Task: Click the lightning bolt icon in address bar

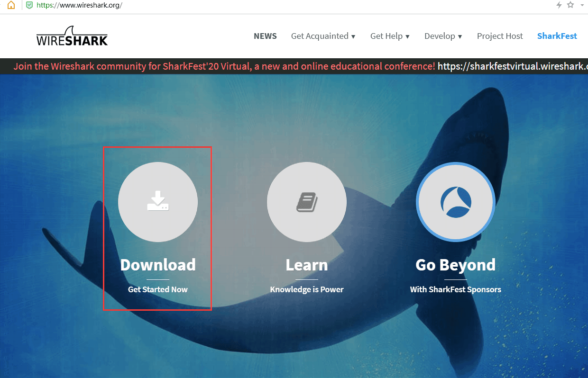Action: (x=559, y=5)
